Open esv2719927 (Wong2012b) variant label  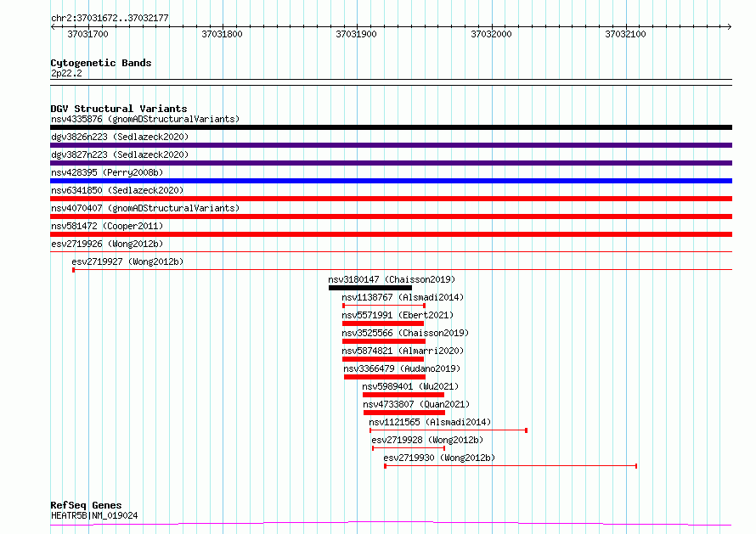[x=127, y=261]
